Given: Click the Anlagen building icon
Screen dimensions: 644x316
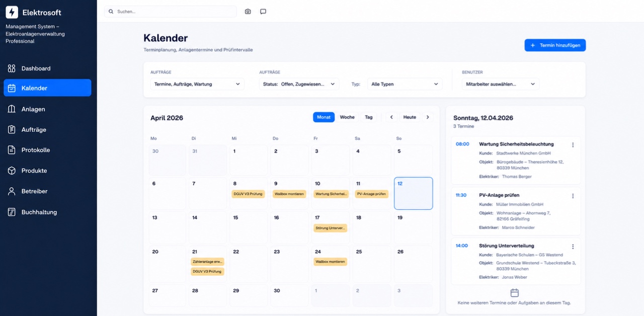Looking at the screenshot, I should coord(12,109).
